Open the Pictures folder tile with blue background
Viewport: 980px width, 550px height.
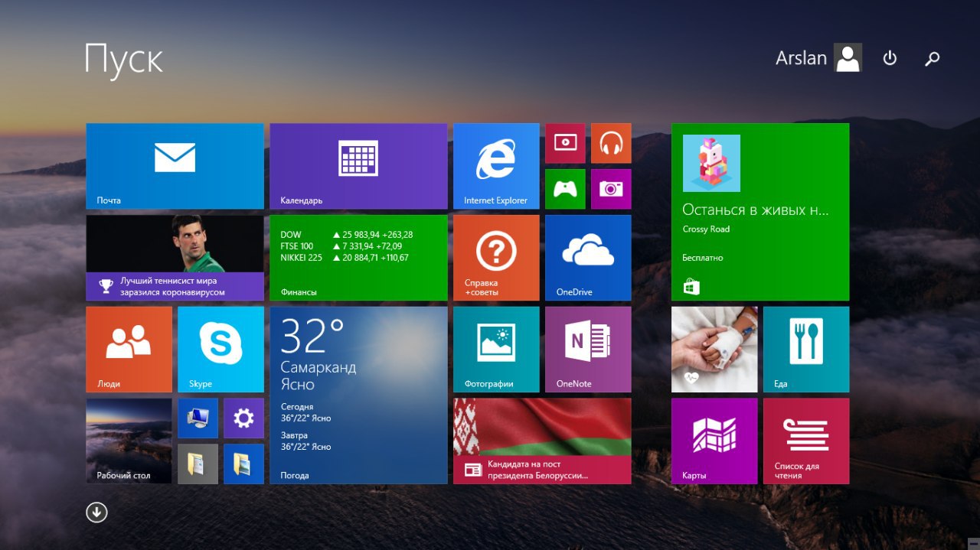tap(243, 464)
